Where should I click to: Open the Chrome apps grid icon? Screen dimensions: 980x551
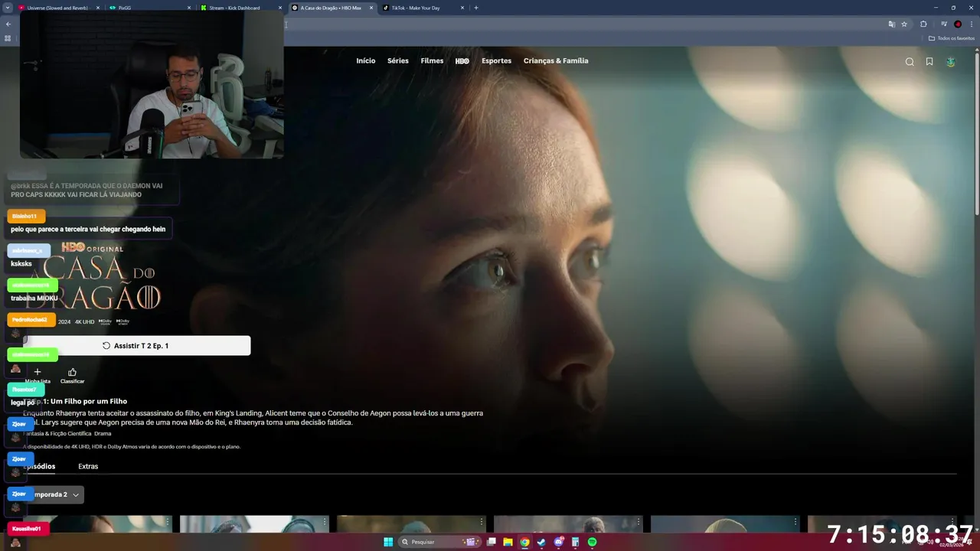(x=8, y=38)
